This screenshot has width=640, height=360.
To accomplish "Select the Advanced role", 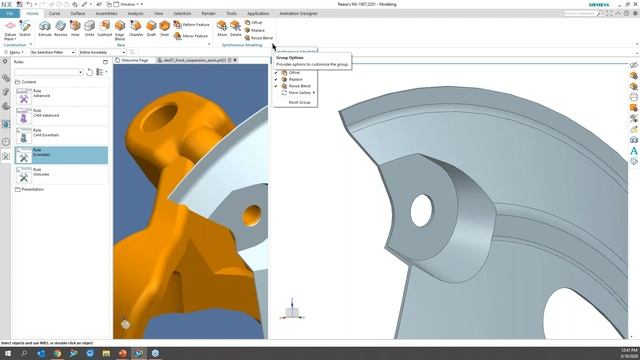I will click(61, 96).
